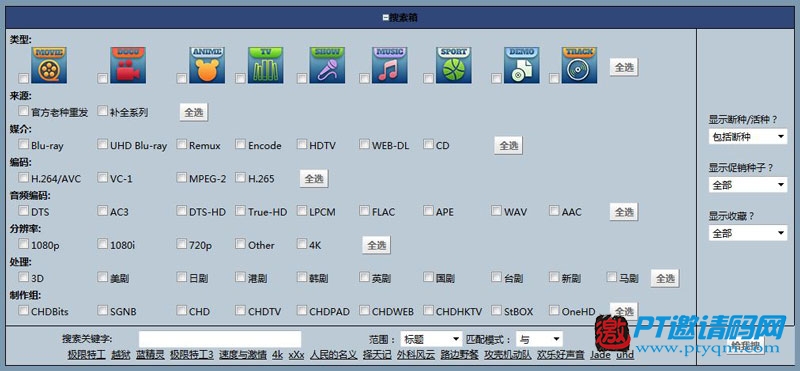This screenshot has width=800, height=371.
Task: Open the 显示收藏 dropdown
Action: coord(747,233)
